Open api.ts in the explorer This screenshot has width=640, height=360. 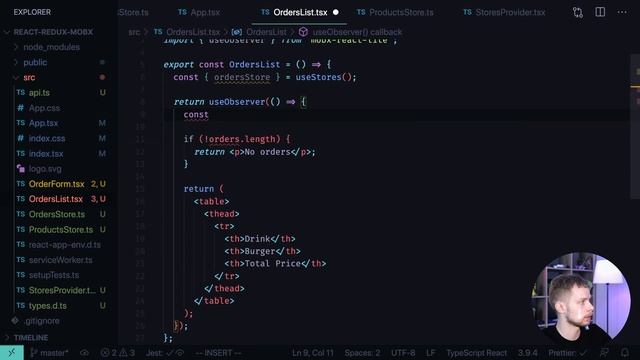[39, 93]
